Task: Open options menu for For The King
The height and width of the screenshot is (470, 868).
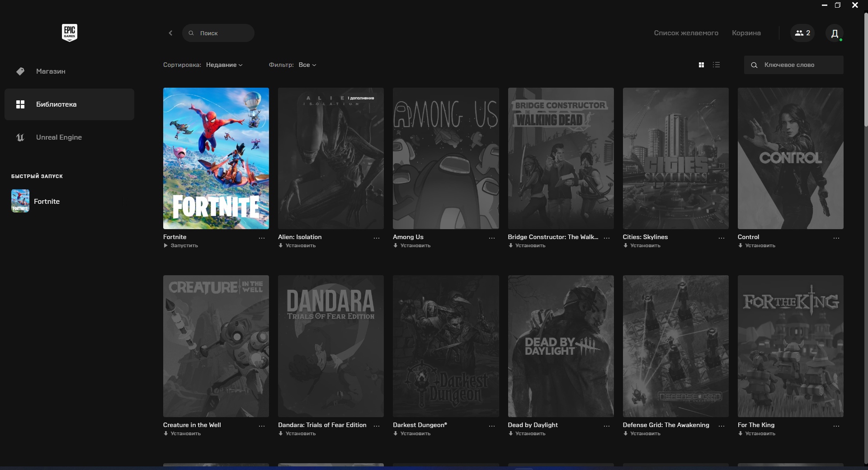Action: (x=836, y=426)
